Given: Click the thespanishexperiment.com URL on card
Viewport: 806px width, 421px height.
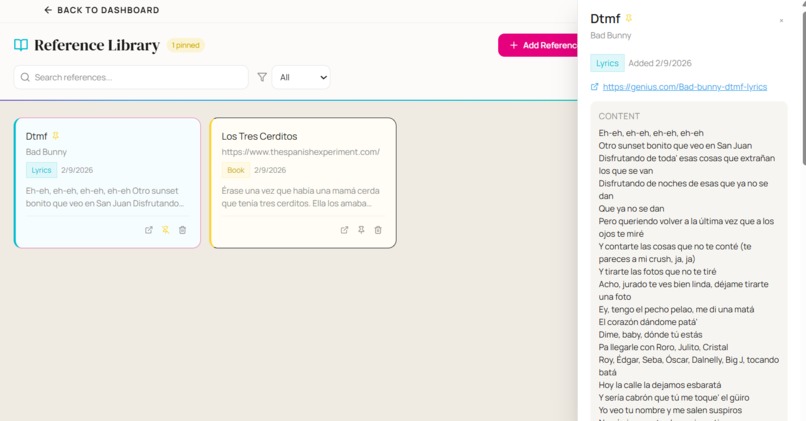Looking at the screenshot, I should pos(301,152).
